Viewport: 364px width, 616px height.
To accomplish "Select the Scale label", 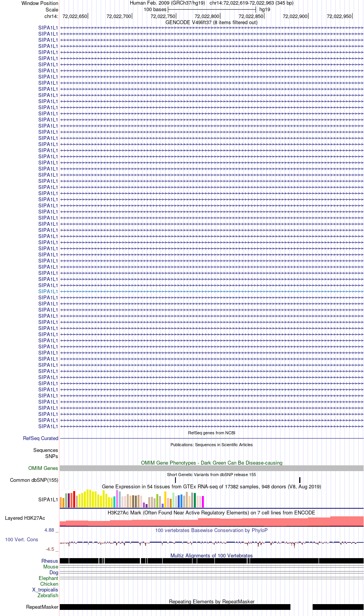I will tap(52, 10).
